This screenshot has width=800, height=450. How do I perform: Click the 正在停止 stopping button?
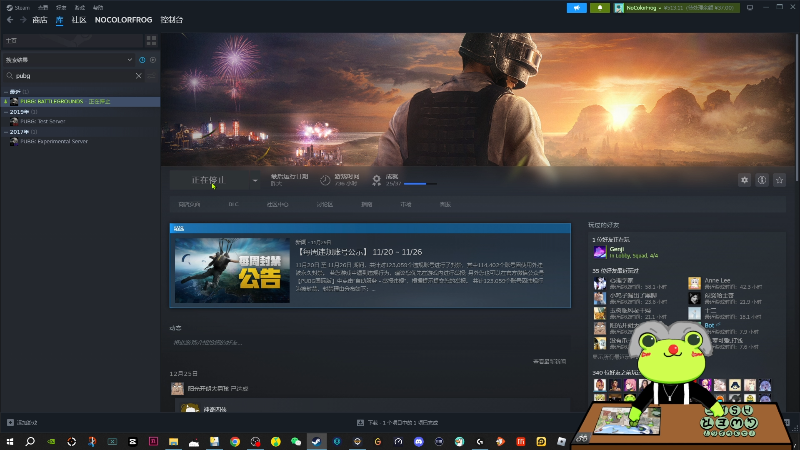click(209, 180)
